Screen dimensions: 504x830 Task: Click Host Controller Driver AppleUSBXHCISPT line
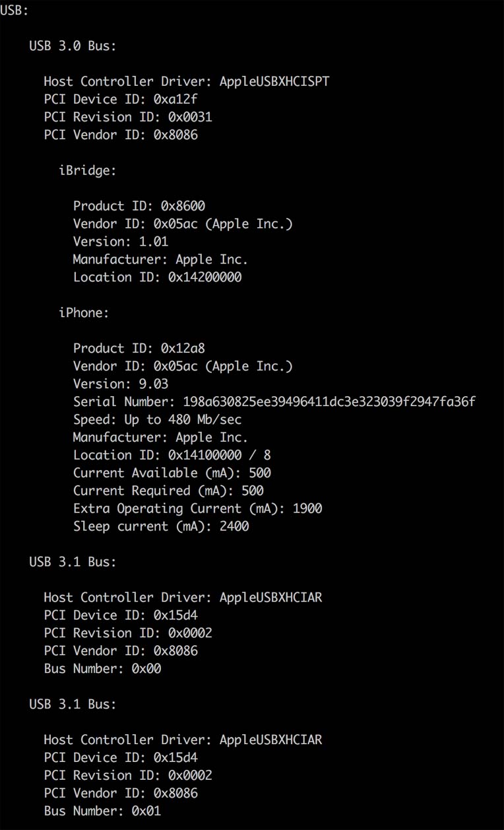186,81
